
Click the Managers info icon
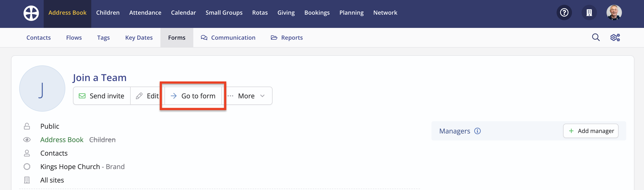click(x=477, y=131)
